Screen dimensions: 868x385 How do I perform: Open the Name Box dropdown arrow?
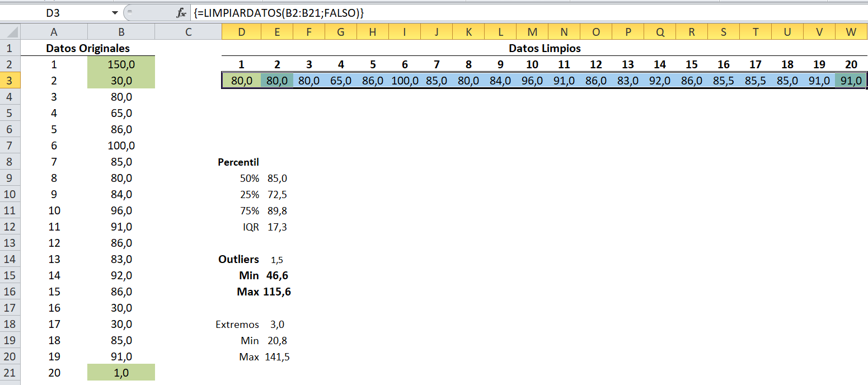point(115,12)
